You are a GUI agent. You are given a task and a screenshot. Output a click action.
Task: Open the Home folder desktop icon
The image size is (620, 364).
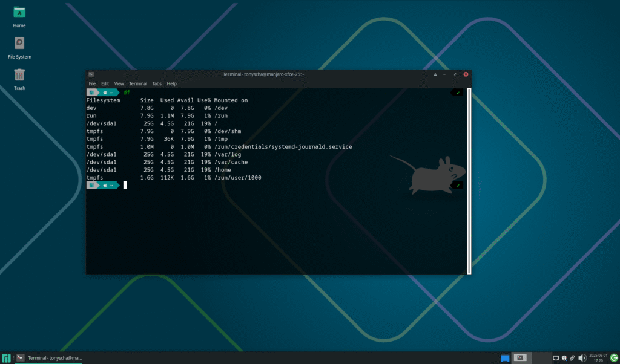point(19,18)
